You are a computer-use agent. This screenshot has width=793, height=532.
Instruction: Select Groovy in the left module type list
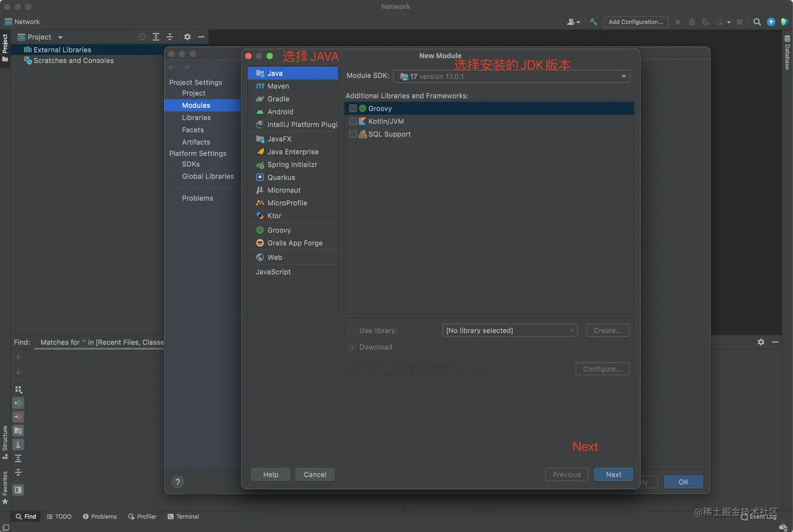tap(293, 230)
